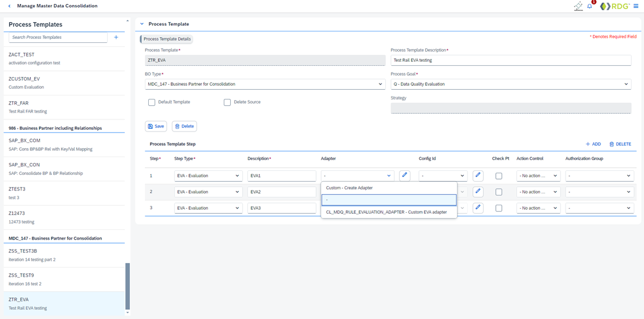Screen dimensions: 644x319
Task: Select the blank dash adapter option
Action: pyautogui.click(x=389, y=200)
